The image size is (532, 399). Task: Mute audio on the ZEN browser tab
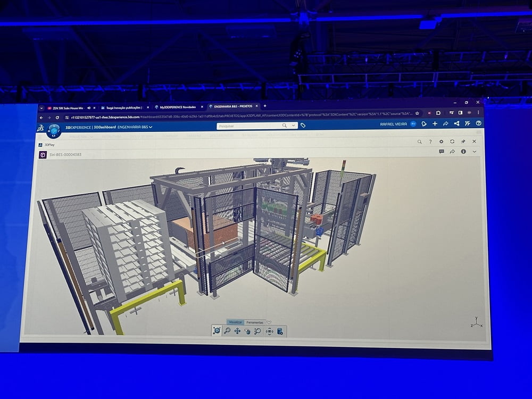pyautogui.click(x=88, y=107)
